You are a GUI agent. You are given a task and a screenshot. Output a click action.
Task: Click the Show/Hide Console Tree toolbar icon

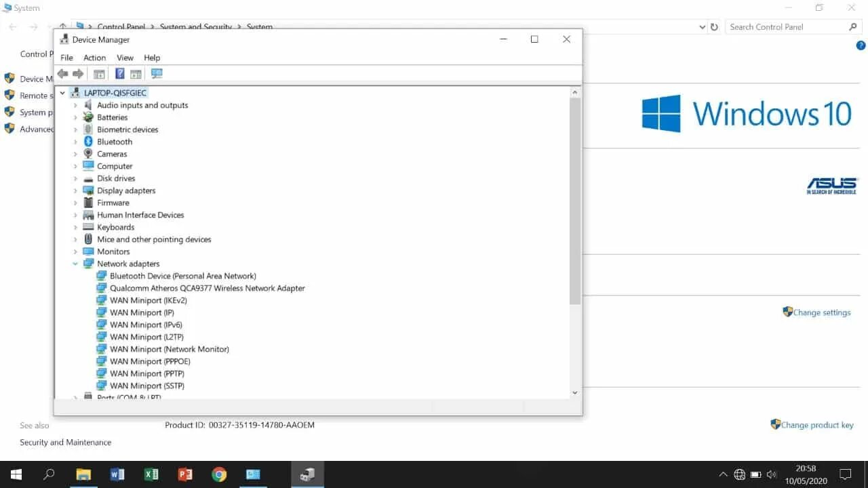[x=99, y=74]
